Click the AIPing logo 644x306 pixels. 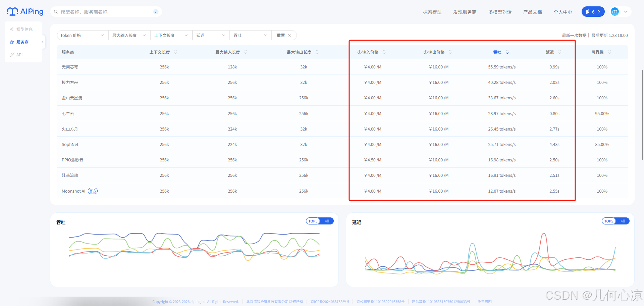coord(25,11)
